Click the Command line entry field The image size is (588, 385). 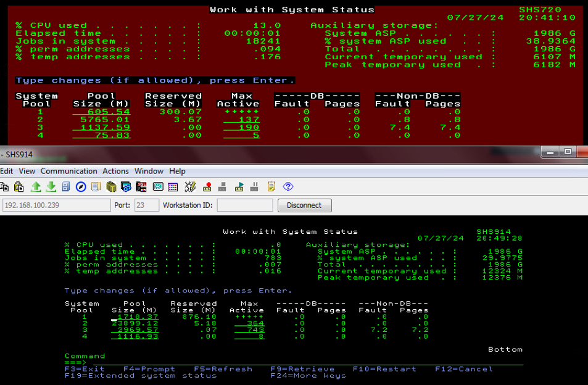pos(308,363)
